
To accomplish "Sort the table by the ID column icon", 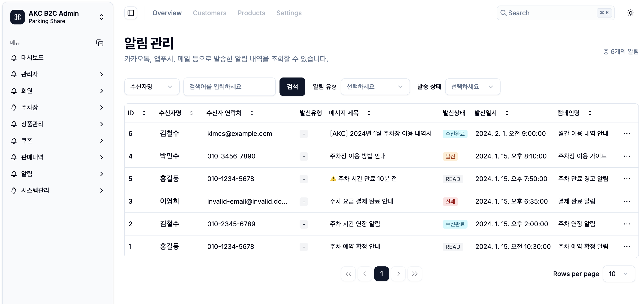I will 144,113.
